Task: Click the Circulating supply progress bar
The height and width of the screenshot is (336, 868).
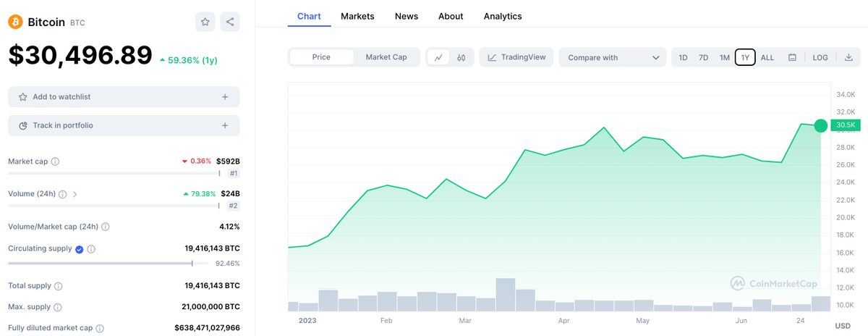Action: tap(109, 264)
